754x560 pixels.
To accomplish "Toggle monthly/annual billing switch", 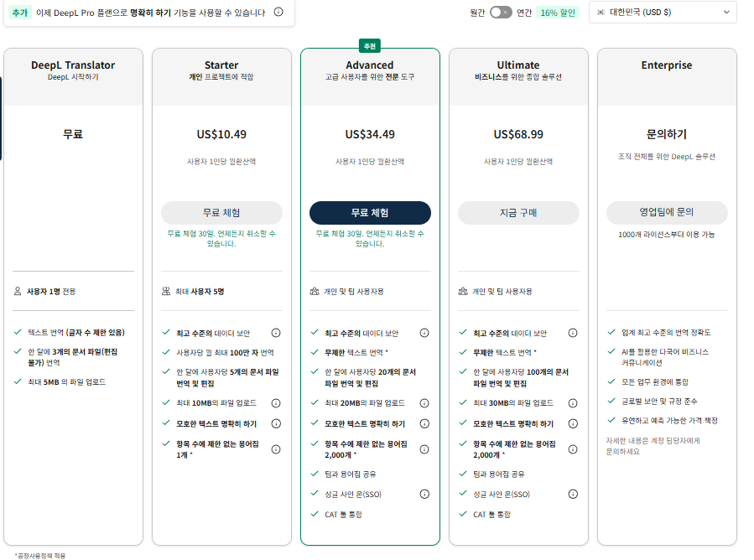I will [501, 13].
